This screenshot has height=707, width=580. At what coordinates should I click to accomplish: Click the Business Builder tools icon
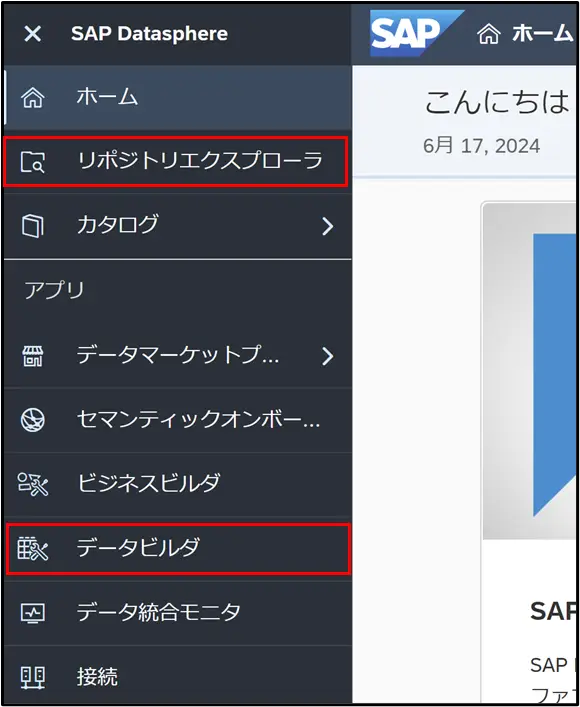pos(32,484)
